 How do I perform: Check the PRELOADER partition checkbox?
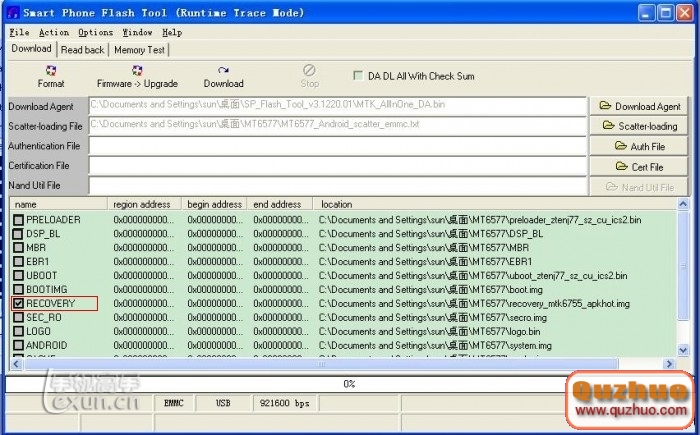18,219
